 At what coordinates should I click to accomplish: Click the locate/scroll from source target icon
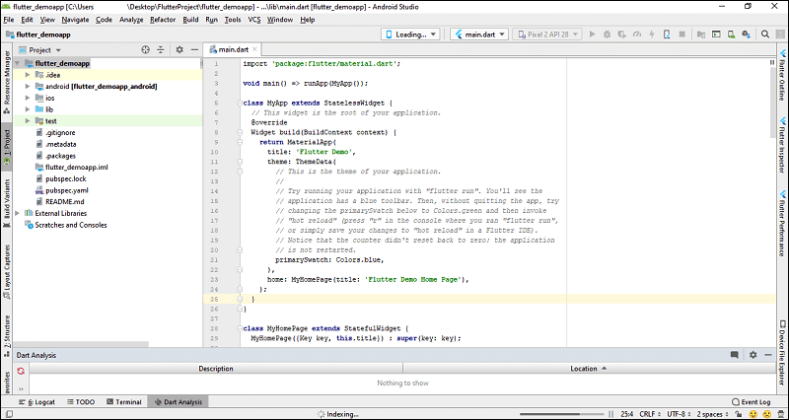click(145, 49)
